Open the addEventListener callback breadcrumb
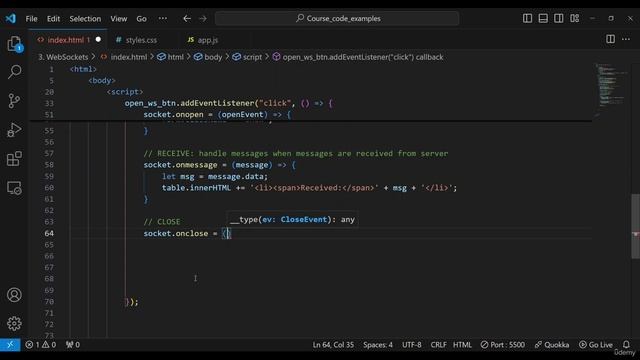Image resolution: width=640 pixels, height=360 pixels. click(358, 57)
